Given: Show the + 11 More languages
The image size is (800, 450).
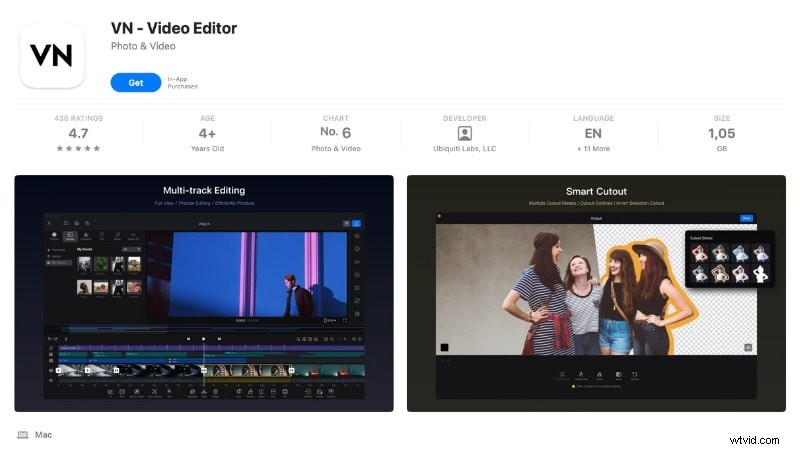Looking at the screenshot, I should [593, 148].
